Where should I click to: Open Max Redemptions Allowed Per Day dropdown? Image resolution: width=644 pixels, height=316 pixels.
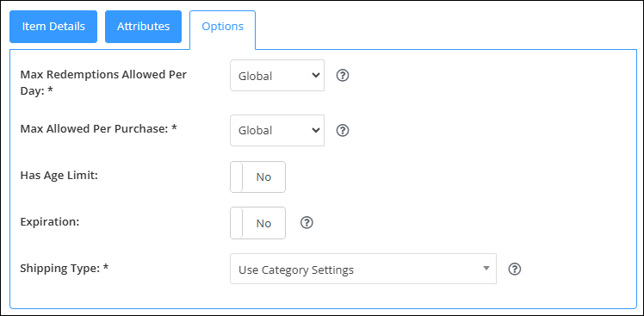(277, 76)
